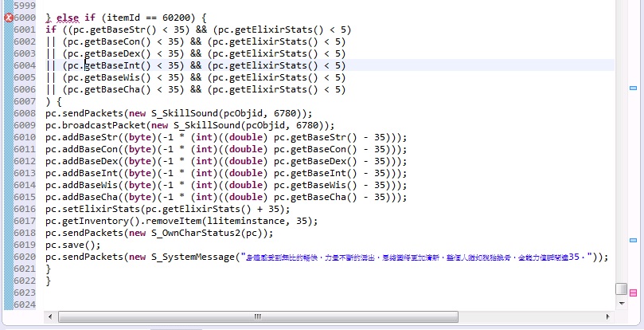
Task: Click the red error marker on line 6000
Action: click(8, 18)
